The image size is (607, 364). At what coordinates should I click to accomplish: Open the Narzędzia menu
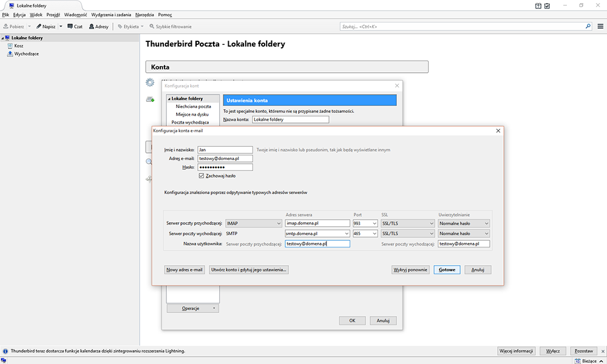click(144, 15)
